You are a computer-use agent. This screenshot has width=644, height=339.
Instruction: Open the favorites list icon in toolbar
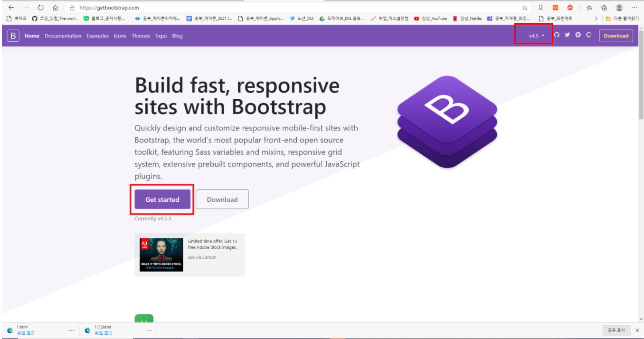click(589, 8)
